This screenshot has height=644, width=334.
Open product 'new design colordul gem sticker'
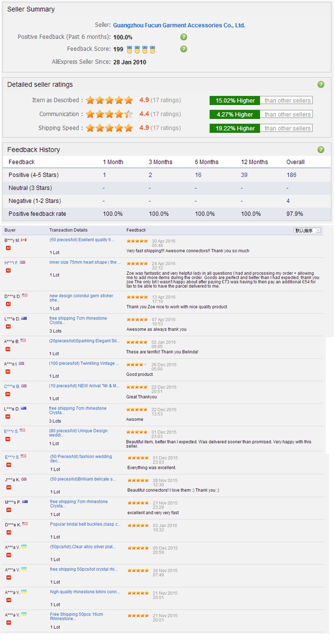(81, 298)
